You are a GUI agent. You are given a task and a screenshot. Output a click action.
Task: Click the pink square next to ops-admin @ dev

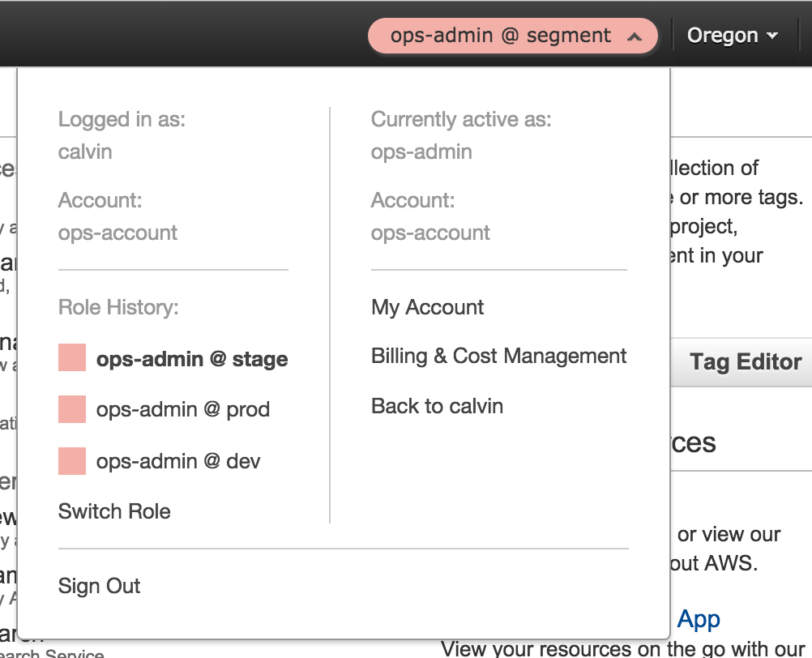point(72,461)
